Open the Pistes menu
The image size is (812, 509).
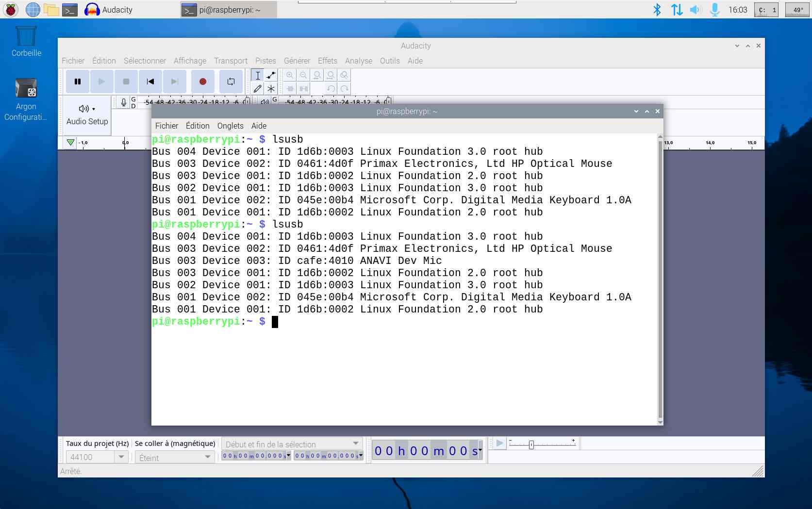265,61
